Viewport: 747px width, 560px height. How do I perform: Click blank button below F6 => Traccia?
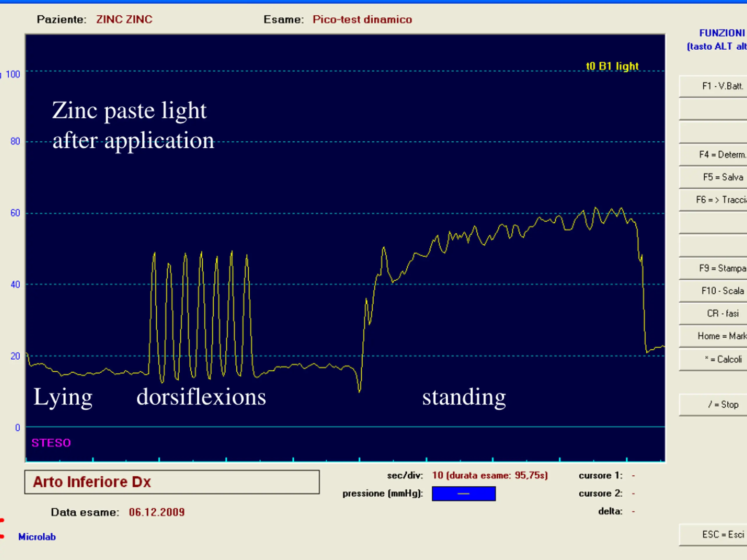pos(713,223)
